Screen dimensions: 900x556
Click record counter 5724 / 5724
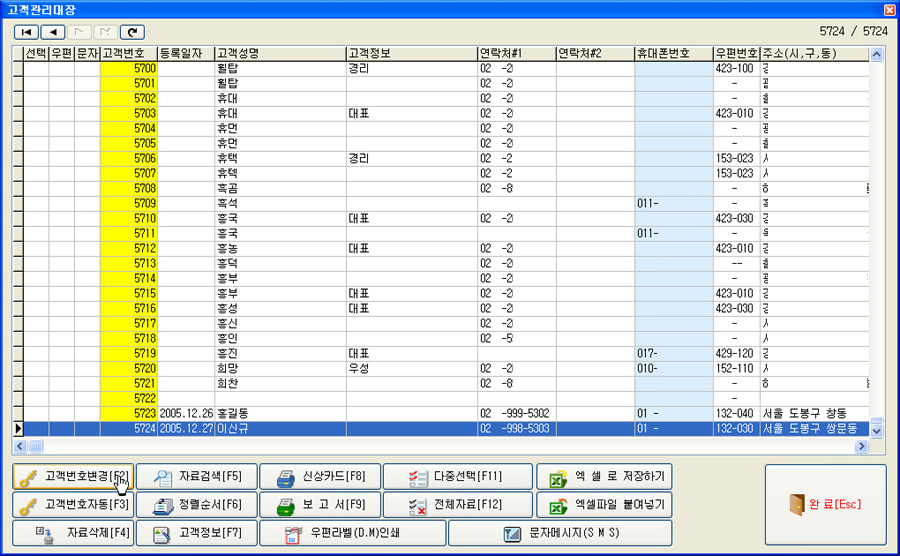[853, 32]
